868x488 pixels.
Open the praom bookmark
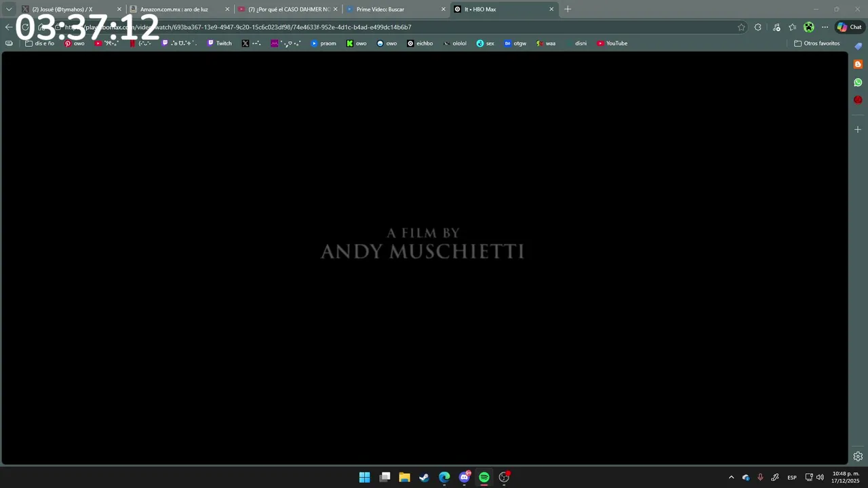(x=323, y=43)
